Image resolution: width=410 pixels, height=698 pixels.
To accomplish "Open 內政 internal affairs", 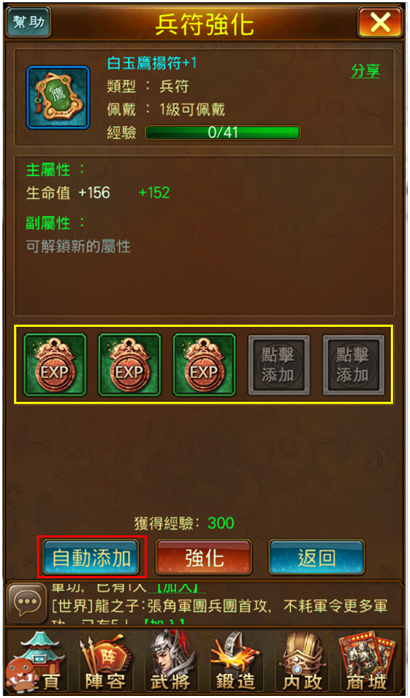I will pyautogui.click(x=302, y=663).
